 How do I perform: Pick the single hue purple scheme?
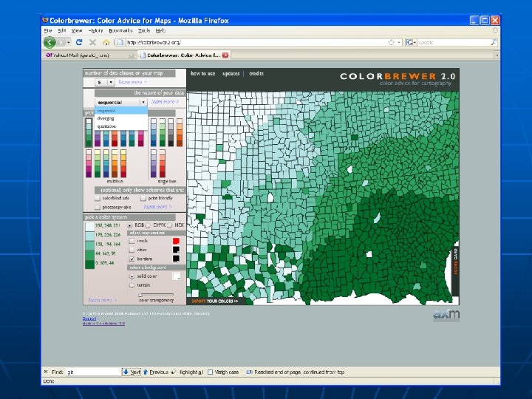(154, 163)
